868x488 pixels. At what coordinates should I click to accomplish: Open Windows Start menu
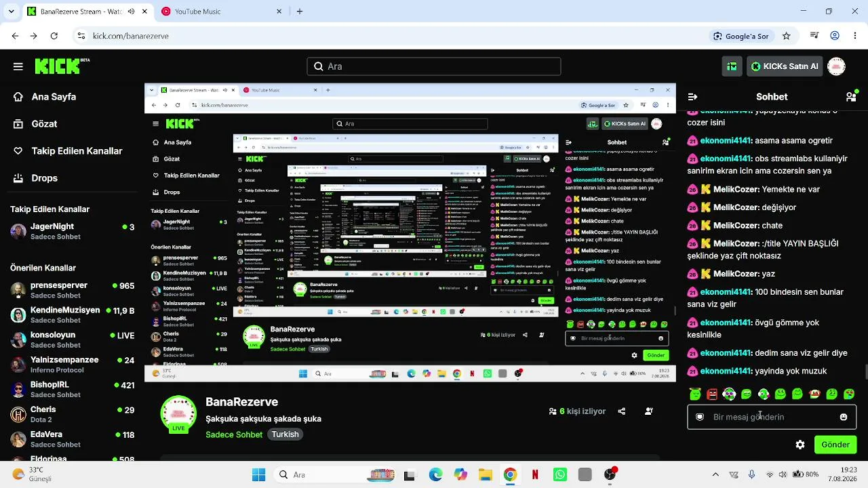[x=258, y=474]
